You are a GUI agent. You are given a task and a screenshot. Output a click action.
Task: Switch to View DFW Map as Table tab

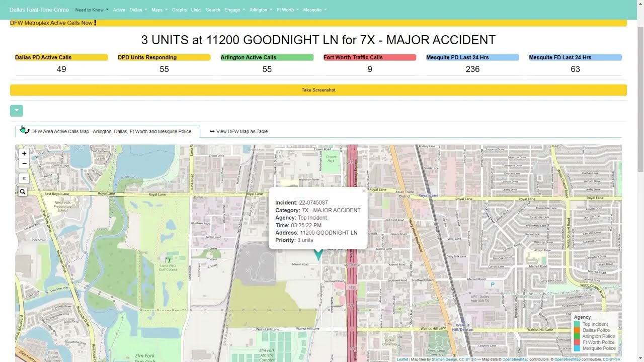(239, 131)
